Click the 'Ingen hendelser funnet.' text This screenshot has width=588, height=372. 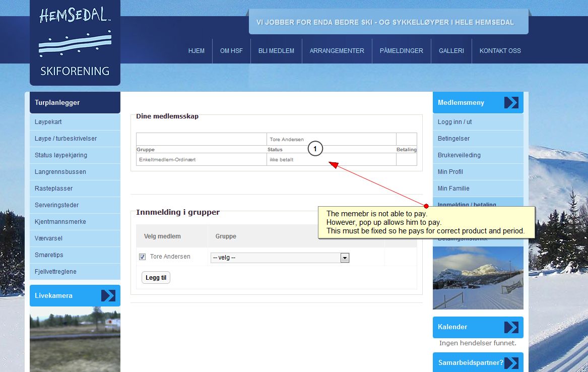click(x=478, y=343)
